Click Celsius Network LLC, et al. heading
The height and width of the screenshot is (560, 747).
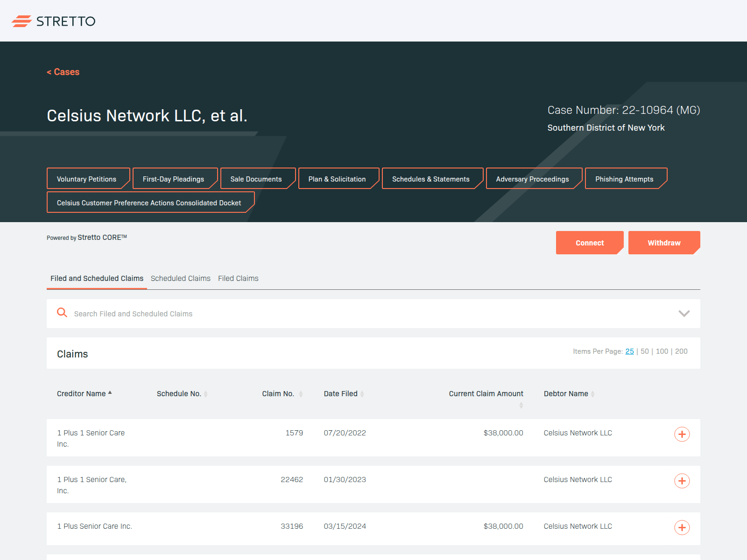147,116
